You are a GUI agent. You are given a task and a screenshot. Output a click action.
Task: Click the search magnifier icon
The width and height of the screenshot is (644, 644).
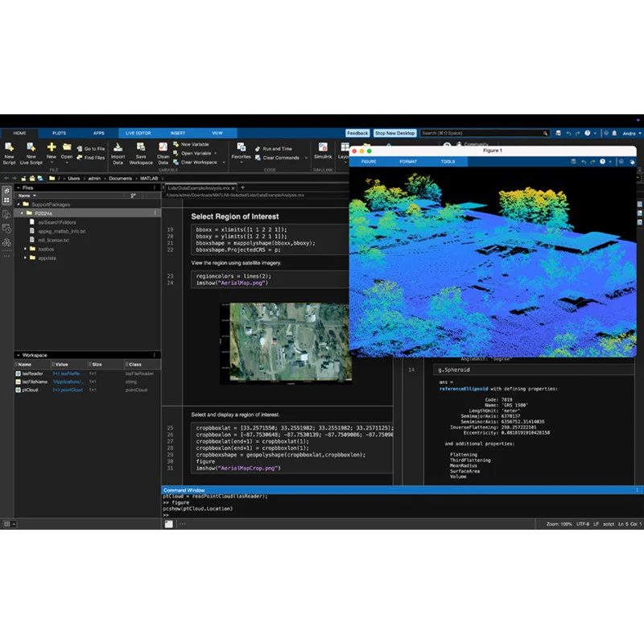(546, 133)
